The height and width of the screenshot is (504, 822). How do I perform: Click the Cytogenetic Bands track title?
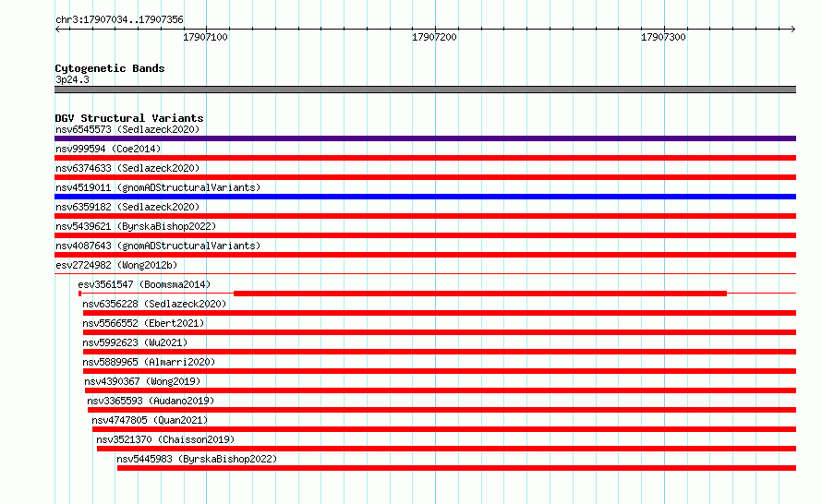(110, 68)
